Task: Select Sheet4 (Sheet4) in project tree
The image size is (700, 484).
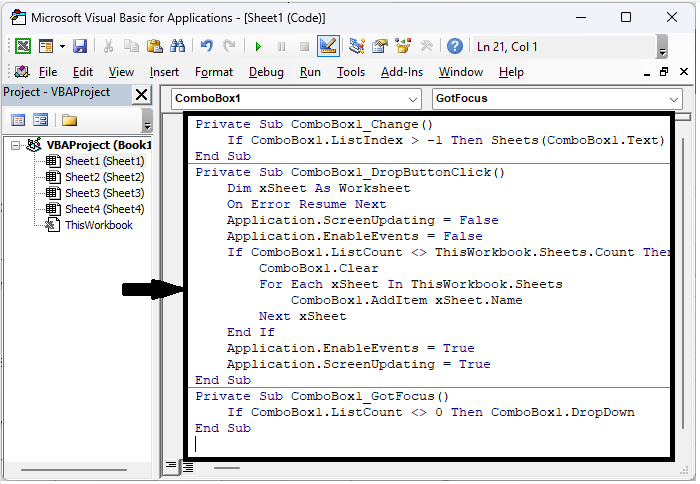Action: (x=104, y=209)
